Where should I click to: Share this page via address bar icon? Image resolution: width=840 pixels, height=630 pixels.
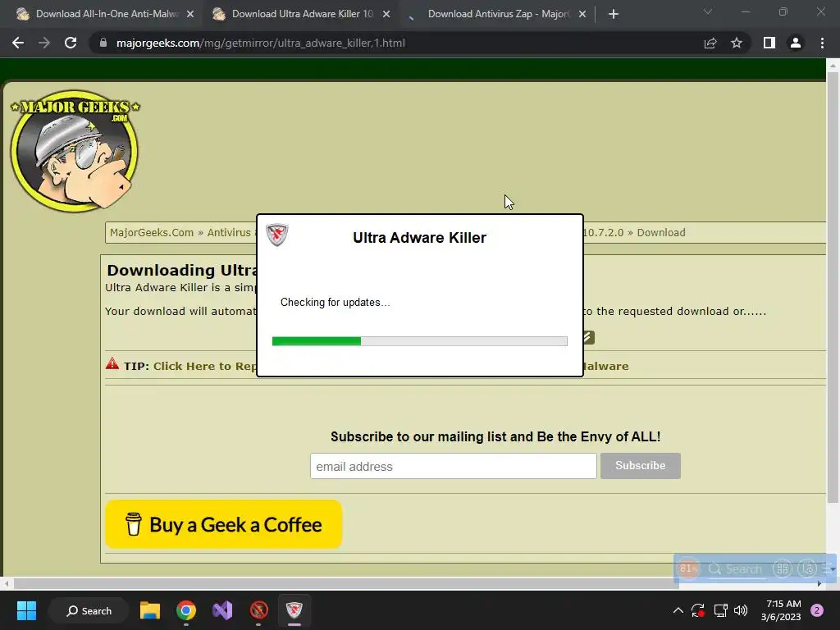[x=710, y=43]
